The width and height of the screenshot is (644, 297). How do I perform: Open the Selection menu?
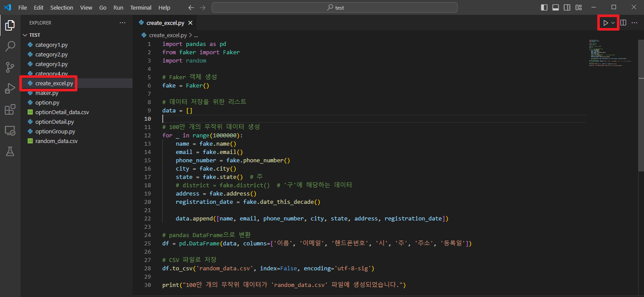(62, 7)
